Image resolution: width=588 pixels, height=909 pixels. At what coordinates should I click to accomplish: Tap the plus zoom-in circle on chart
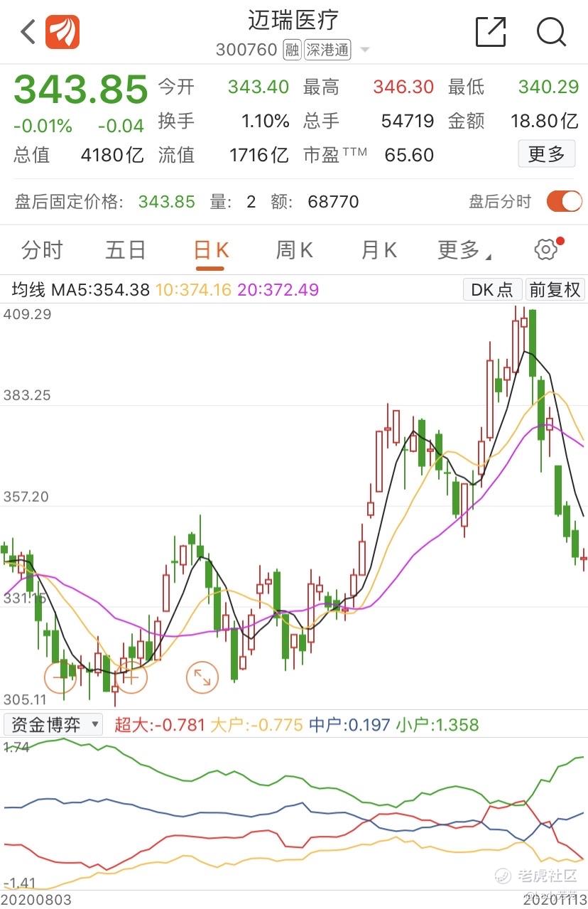point(131,677)
